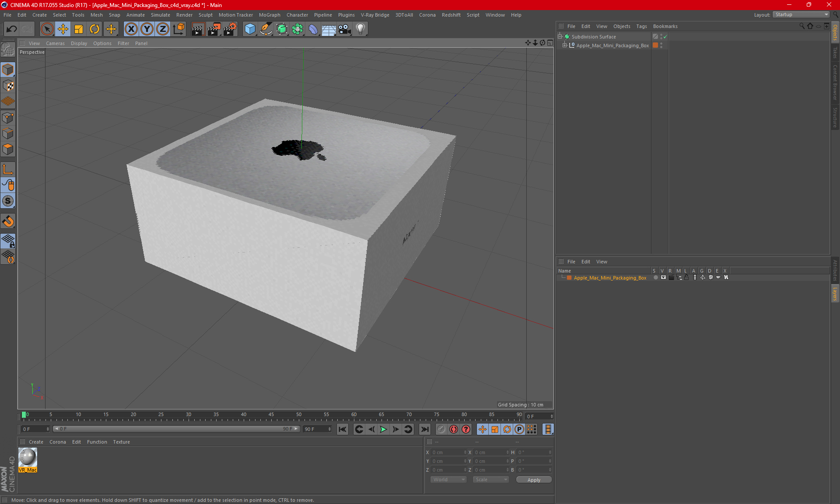Add a Floor environment object icon
Screen dimensions: 840x504
[329, 29]
